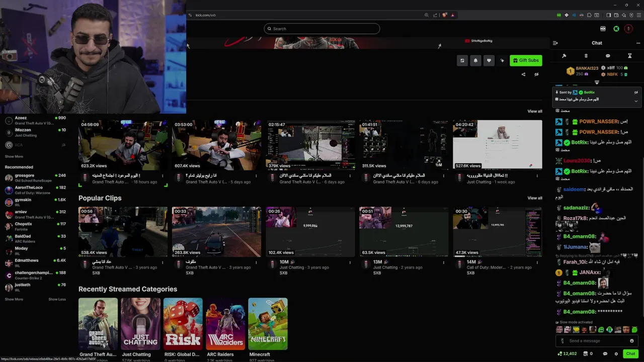
Task: Open options menu for 10M clip
Action: [x=350, y=262]
